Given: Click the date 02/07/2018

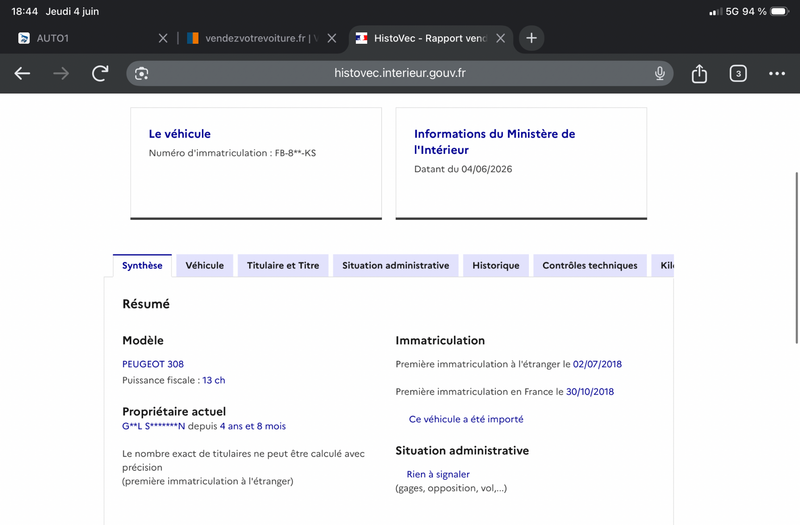Looking at the screenshot, I should [597, 364].
